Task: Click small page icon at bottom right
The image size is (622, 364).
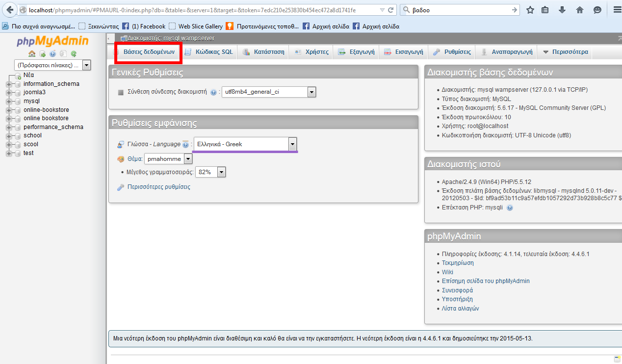Action: [617, 359]
